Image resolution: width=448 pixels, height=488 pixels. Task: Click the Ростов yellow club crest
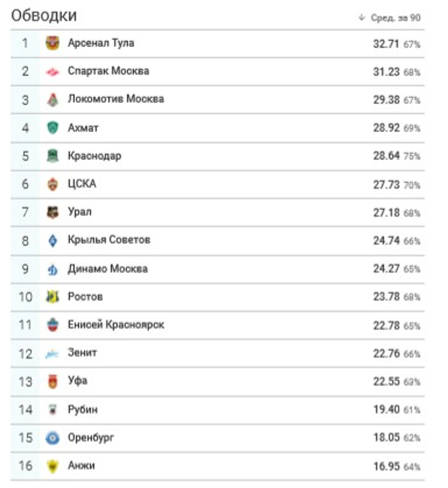52,297
